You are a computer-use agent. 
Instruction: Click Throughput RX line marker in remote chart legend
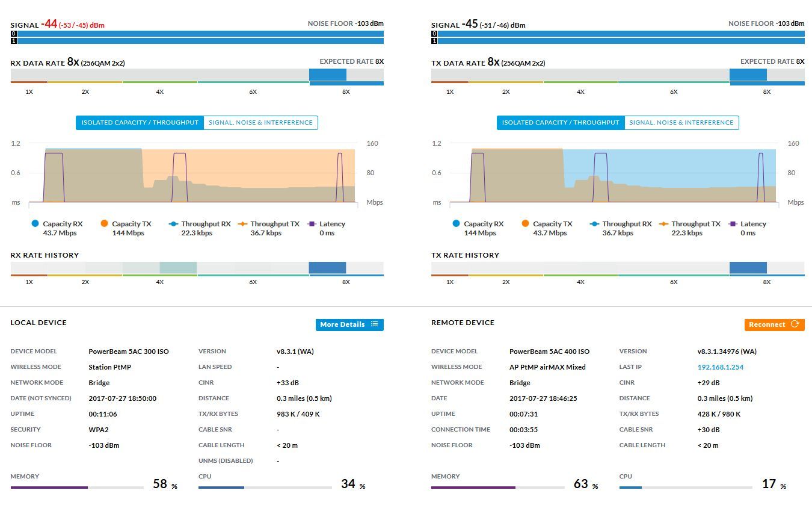594,224
